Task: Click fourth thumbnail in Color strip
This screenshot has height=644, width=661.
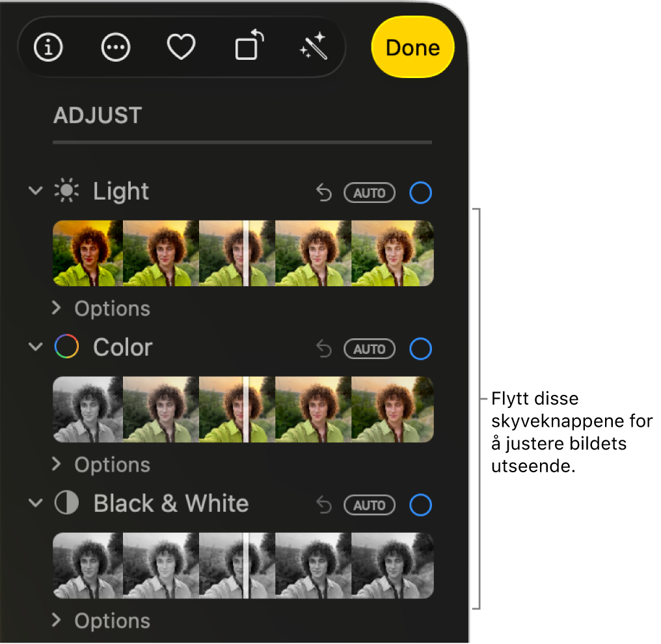Action: 313,409
